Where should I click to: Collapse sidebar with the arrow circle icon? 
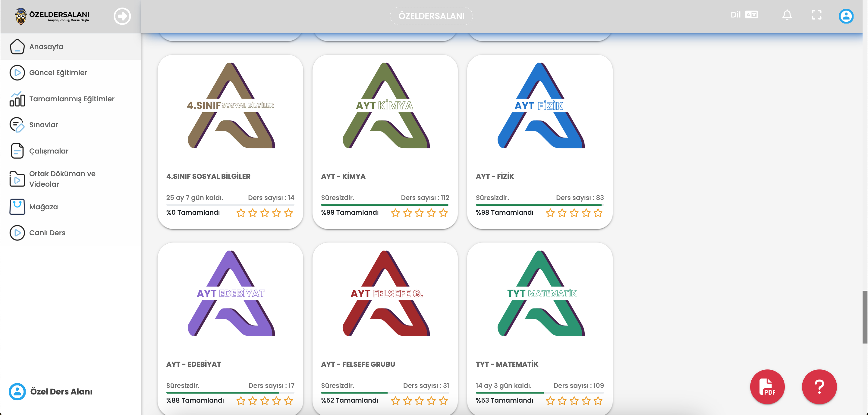click(x=122, y=16)
